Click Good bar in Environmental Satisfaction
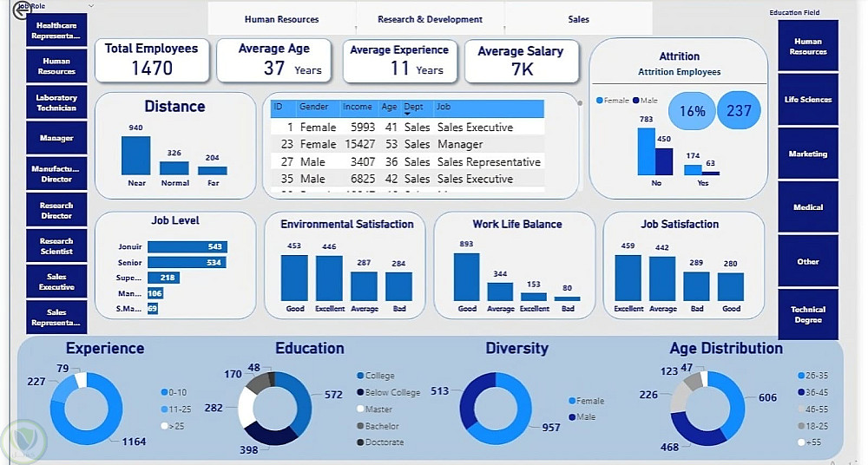 point(294,278)
